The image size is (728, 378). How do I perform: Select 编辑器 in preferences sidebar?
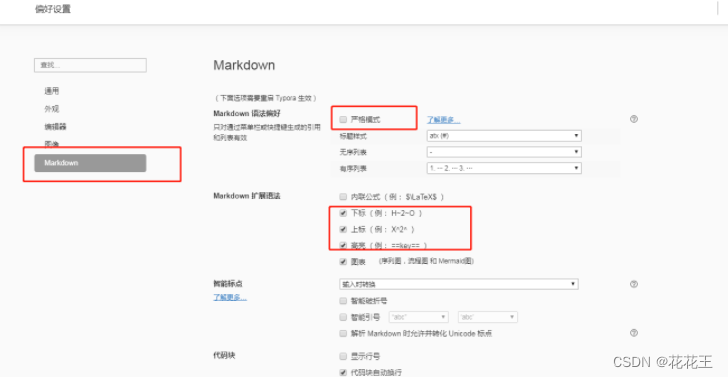click(55, 127)
